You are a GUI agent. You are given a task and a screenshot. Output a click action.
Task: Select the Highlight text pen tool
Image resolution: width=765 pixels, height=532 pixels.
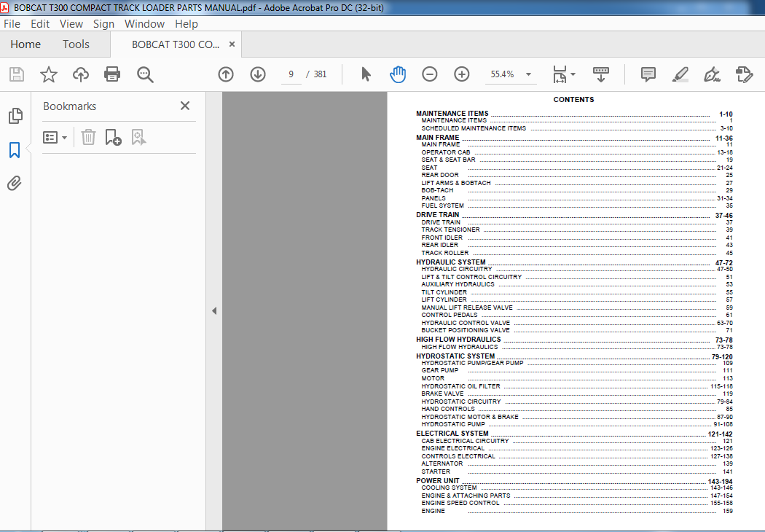click(680, 74)
